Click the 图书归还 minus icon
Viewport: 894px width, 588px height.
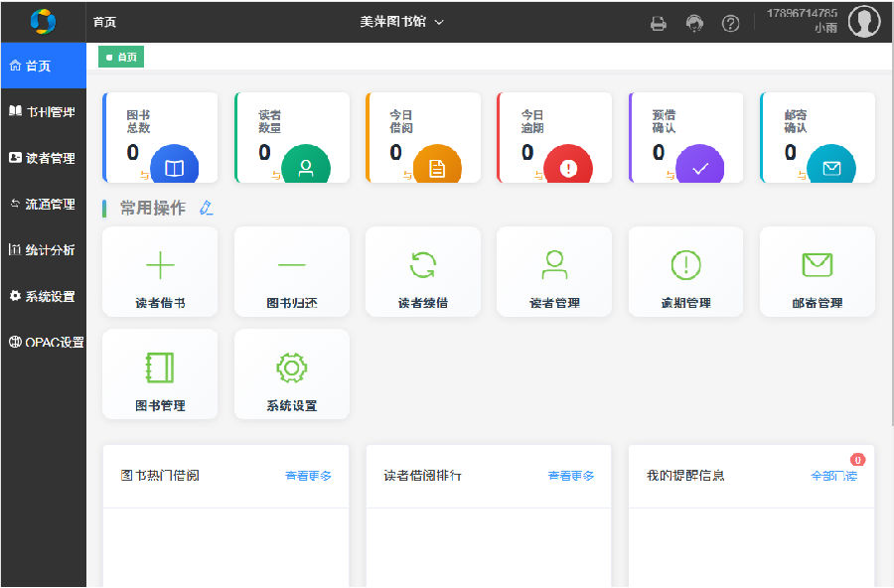[291, 265]
